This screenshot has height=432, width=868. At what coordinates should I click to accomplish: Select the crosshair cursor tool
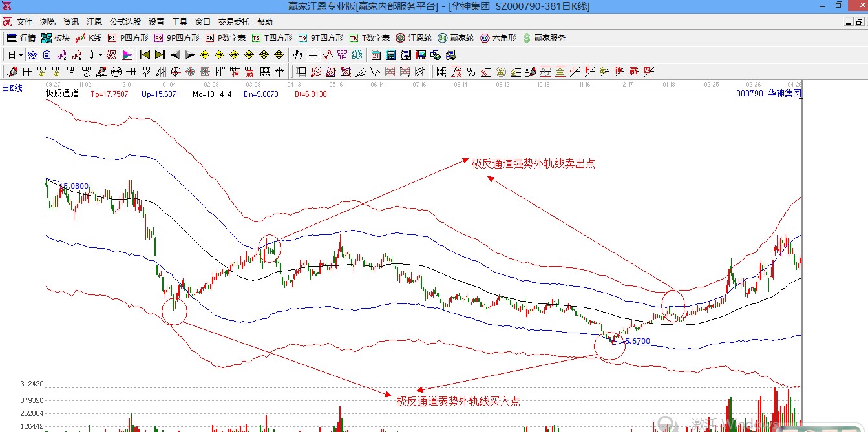coord(313,55)
